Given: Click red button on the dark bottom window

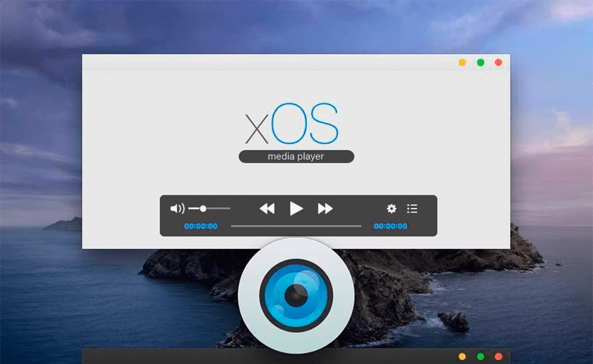Looking at the screenshot, I should (x=498, y=357).
